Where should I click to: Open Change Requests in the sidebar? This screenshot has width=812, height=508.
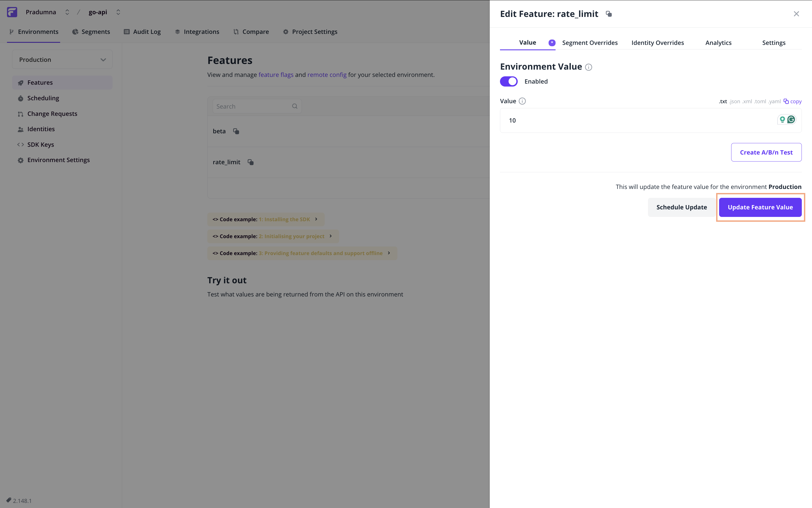62,113
